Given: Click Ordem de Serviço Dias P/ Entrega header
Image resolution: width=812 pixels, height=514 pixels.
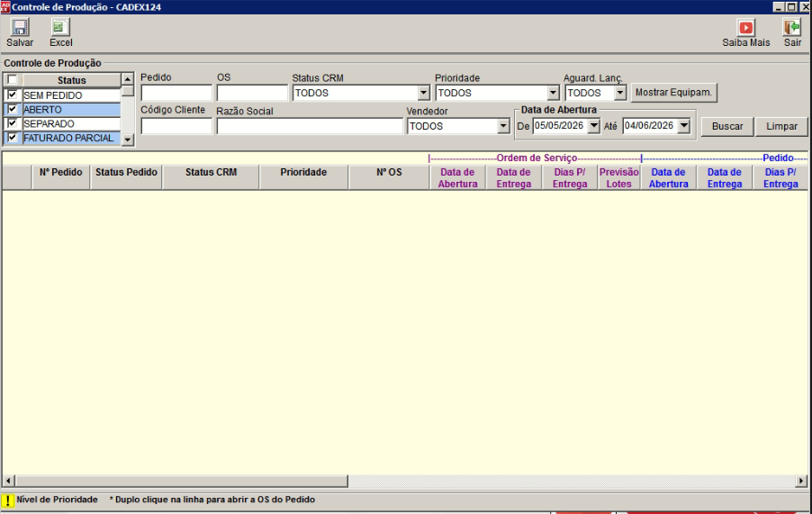Looking at the screenshot, I should click(570, 177).
